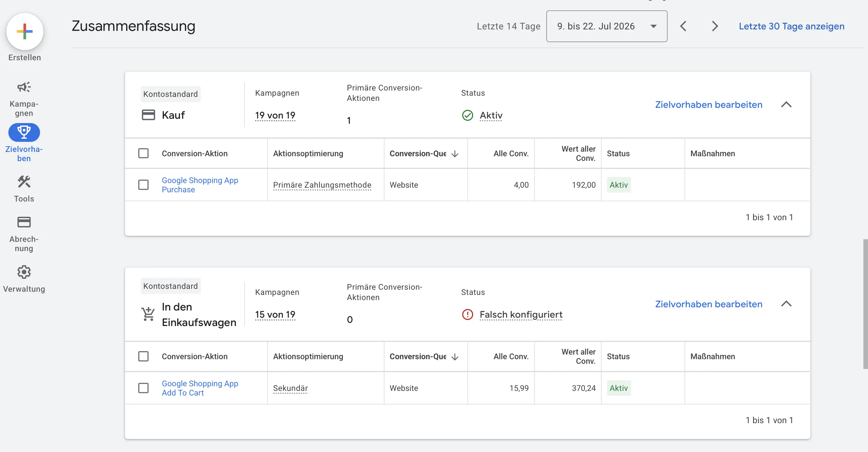
Task: Click Aktiv badge in Purchase row
Action: coord(619,185)
